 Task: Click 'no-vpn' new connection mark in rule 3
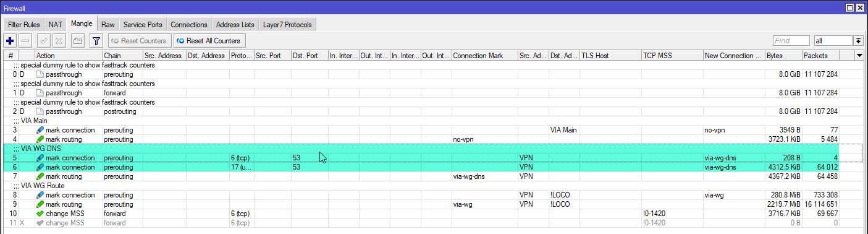coord(714,130)
